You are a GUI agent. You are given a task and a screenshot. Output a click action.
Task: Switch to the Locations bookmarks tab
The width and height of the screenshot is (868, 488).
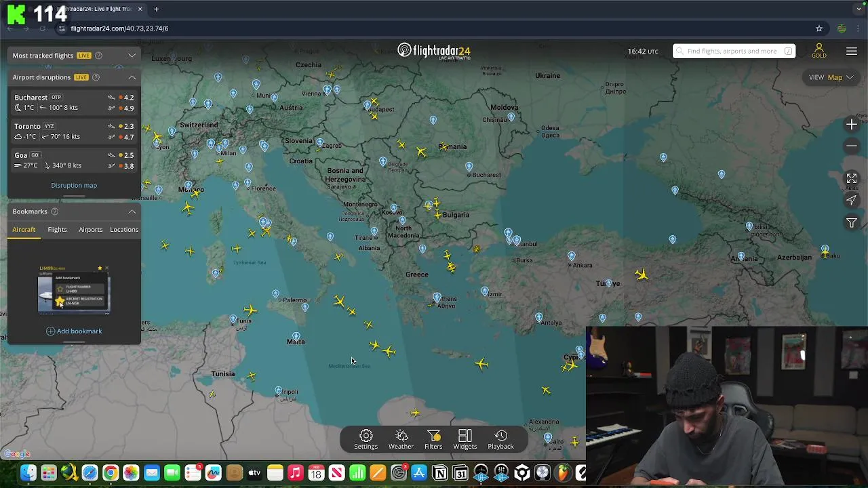pyautogui.click(x=124, y=230)
